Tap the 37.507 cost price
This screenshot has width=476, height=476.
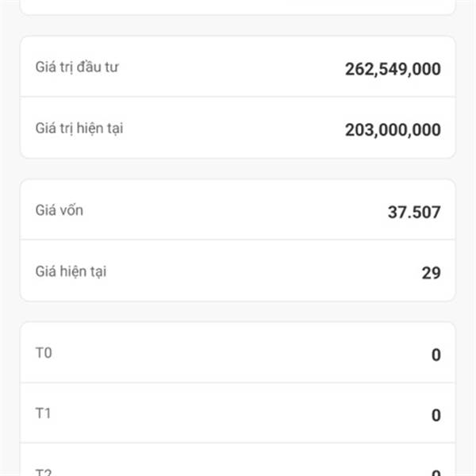414,212
